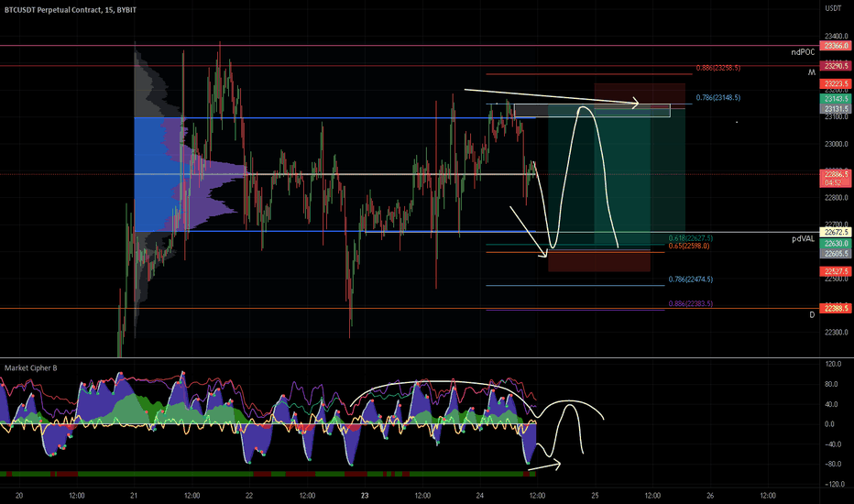Select the green long position profit zone
Viewport: 854px width, 504px height.
(599, 177)
